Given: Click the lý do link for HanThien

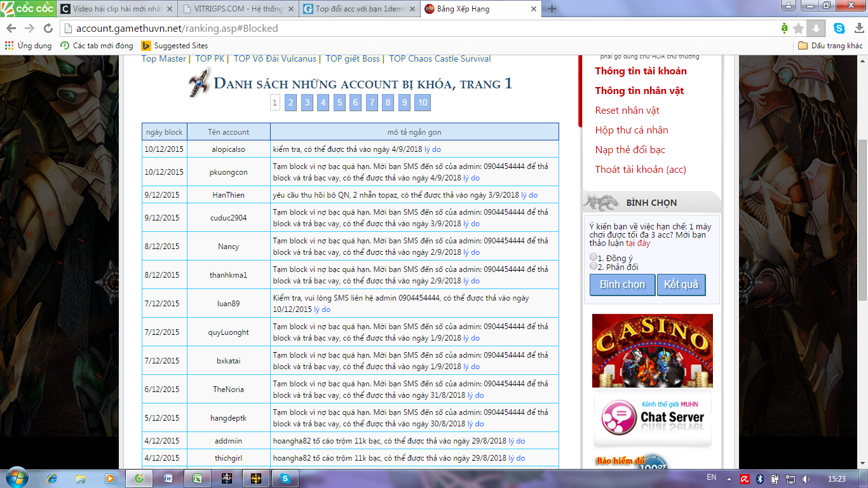Looking at the screenshot, I should coord(529,195).
